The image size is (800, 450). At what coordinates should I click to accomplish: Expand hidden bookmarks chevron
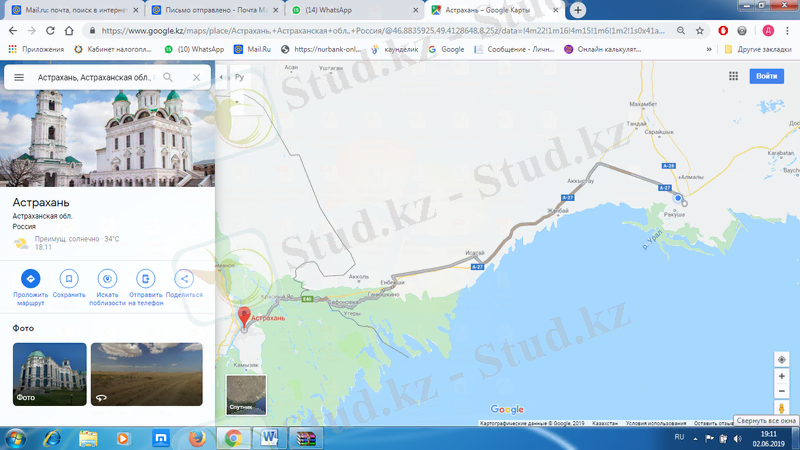709,49
